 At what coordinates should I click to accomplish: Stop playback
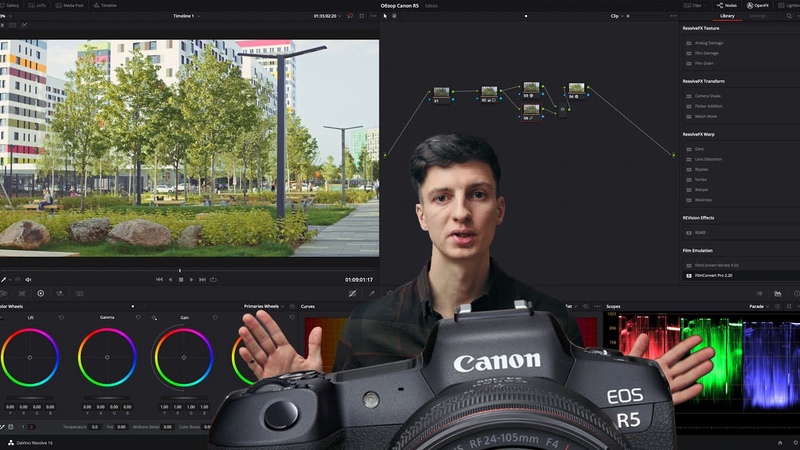tap(181, 280)
